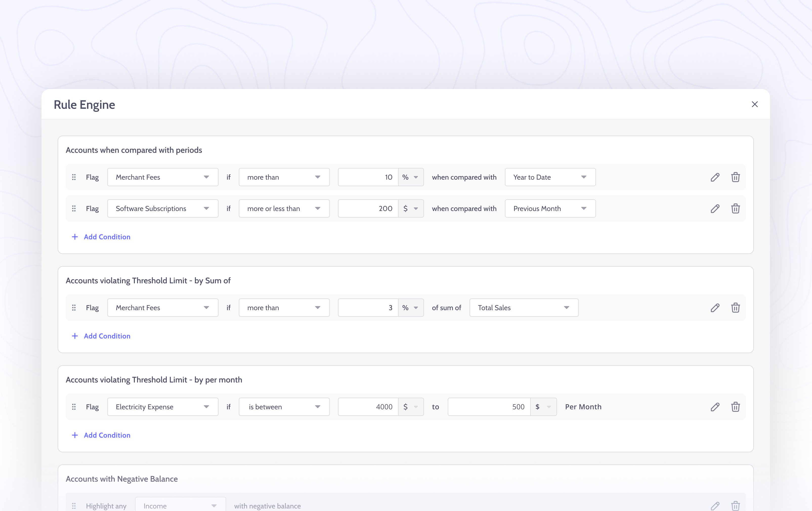This screenshot has width=812, height=511.
Task: Click the drag handle beside Electricity Expense
Action: (74, 407)
